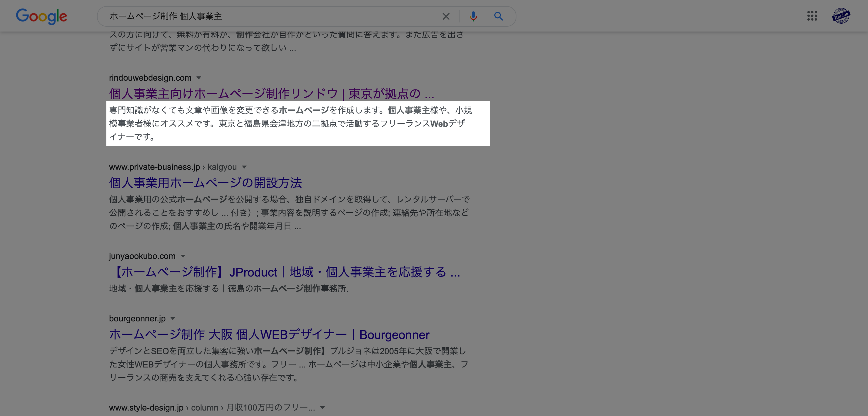Start voice search with the microphone icon
The width and height of the screenshot is (868, 416).
(473, 16)
